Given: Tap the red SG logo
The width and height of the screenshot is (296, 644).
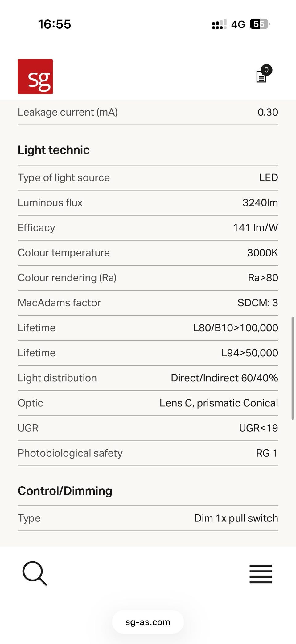Looking at the screenshot, I should (x=35, y=77).
